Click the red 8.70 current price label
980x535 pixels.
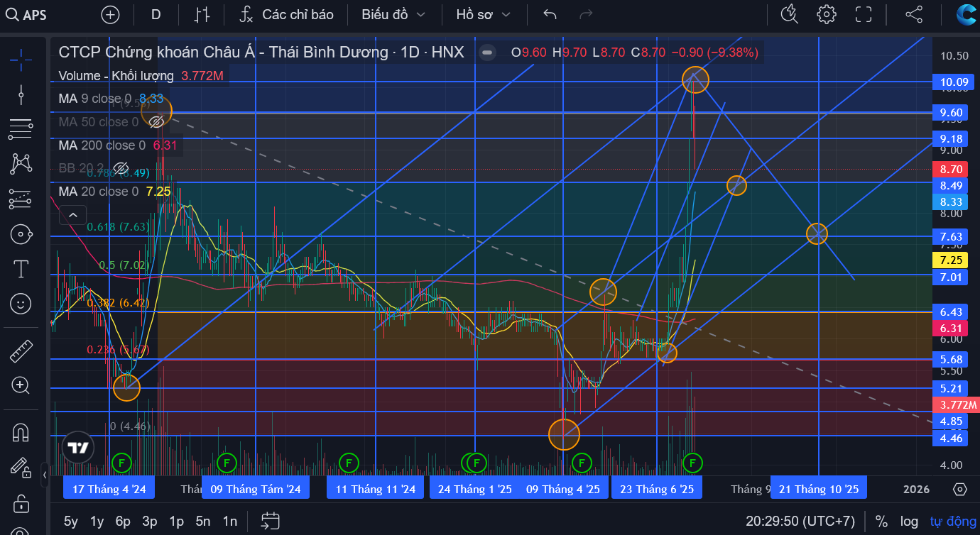click(x=951, y=170)
